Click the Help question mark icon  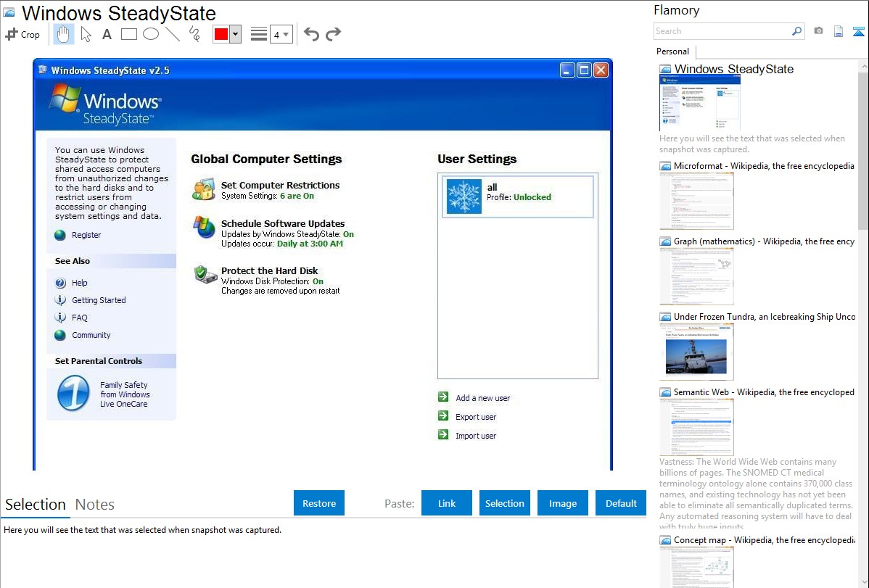coord(60,283)
